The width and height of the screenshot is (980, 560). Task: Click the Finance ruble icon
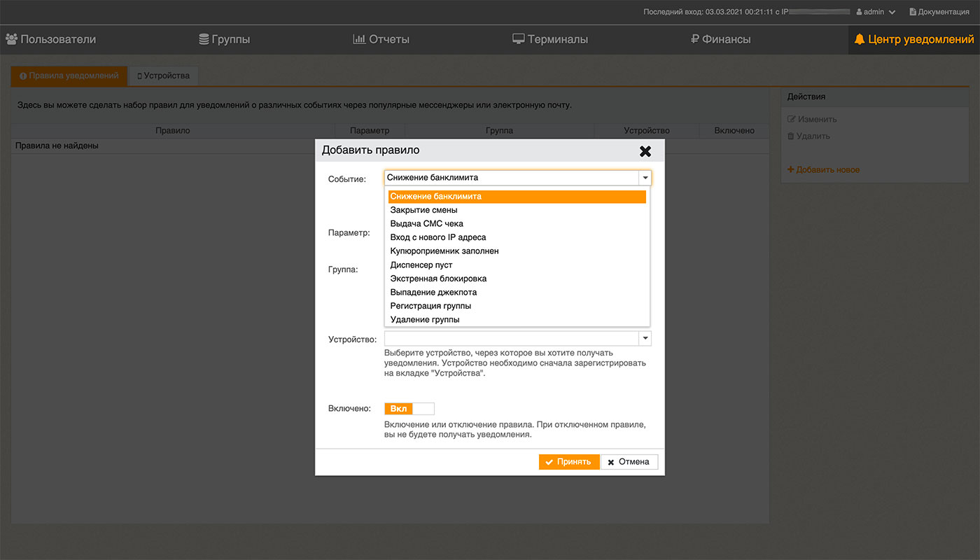694,39
